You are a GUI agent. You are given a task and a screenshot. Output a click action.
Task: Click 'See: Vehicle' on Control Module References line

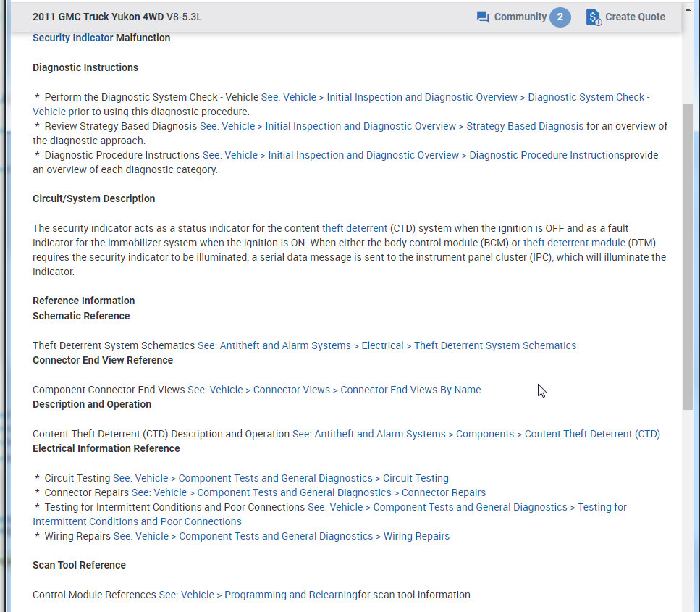point(186,595)
